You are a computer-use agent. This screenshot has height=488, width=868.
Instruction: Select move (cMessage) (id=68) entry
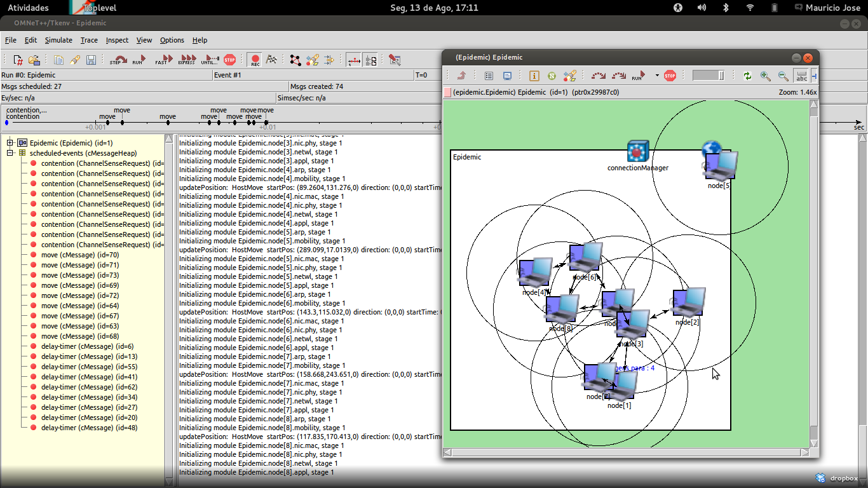(80, 336)
